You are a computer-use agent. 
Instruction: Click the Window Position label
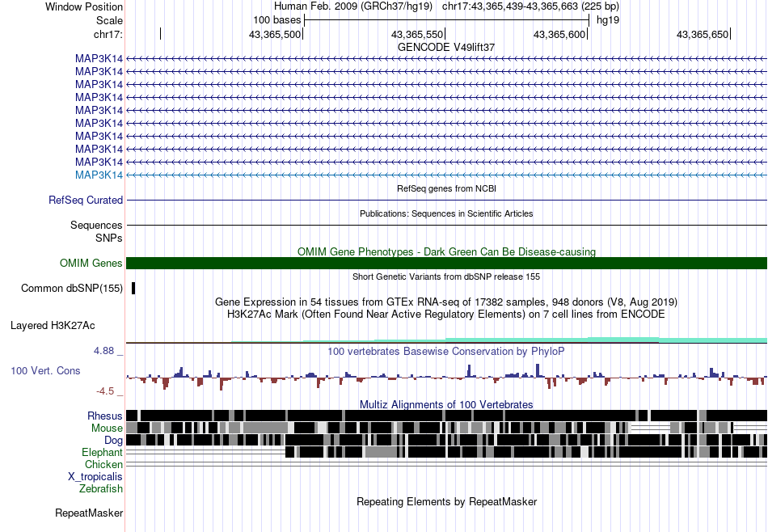pos(84,6)
